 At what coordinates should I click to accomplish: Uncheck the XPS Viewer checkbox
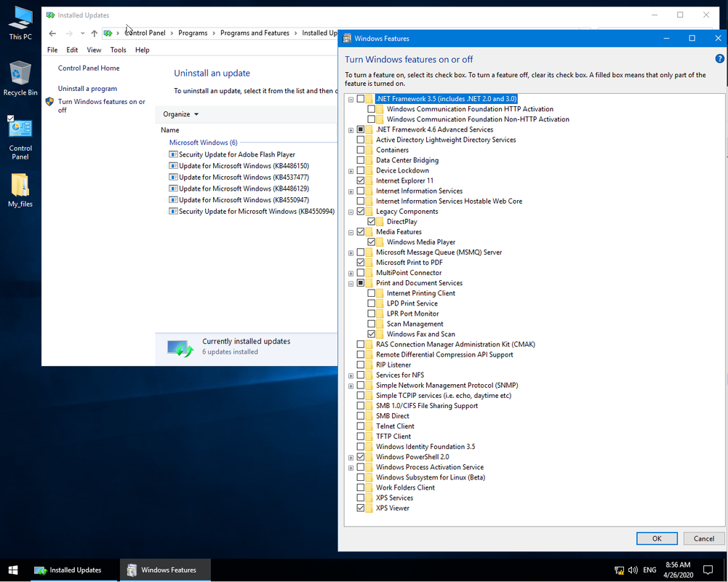(361, 508)
